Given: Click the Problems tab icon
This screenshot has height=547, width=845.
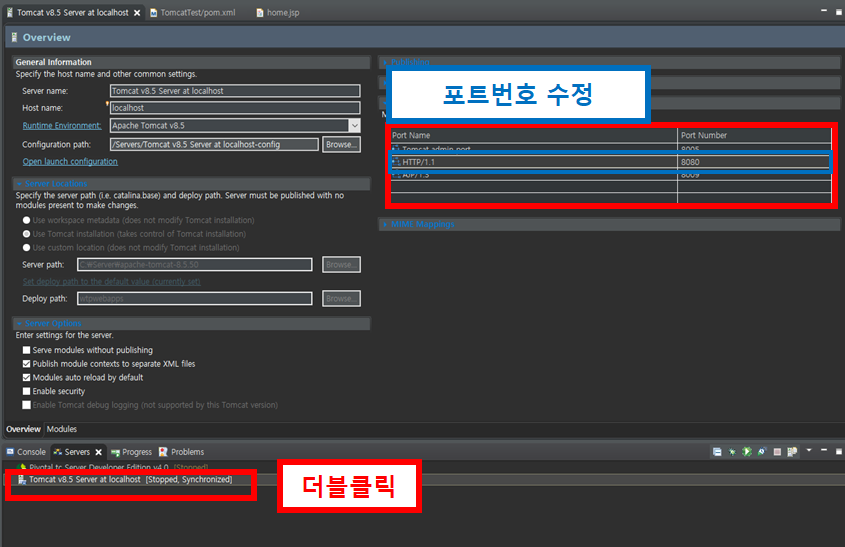Looking at the screenshot, I should click(x=163, y=452).
